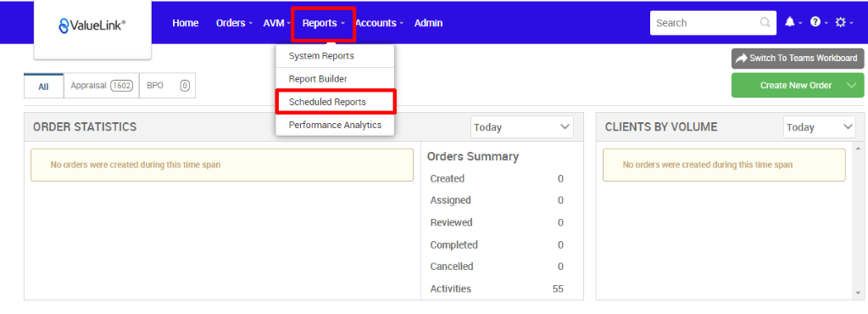Open Clients By Volume Today dropdown
The width and height of the screenshot is (868, 314).
(820, 127)
